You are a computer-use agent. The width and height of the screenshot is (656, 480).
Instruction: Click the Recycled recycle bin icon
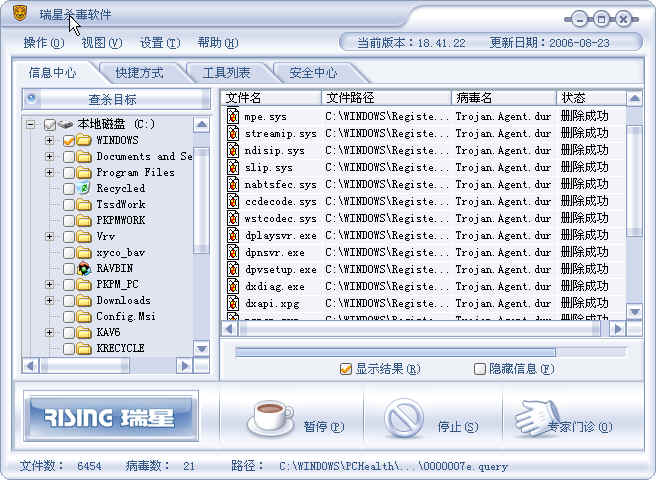click(84, 188)
